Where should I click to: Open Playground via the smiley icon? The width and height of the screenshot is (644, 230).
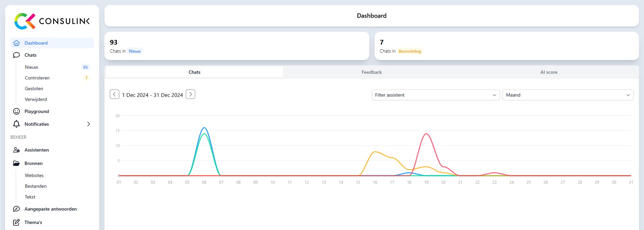click(16, 111)
